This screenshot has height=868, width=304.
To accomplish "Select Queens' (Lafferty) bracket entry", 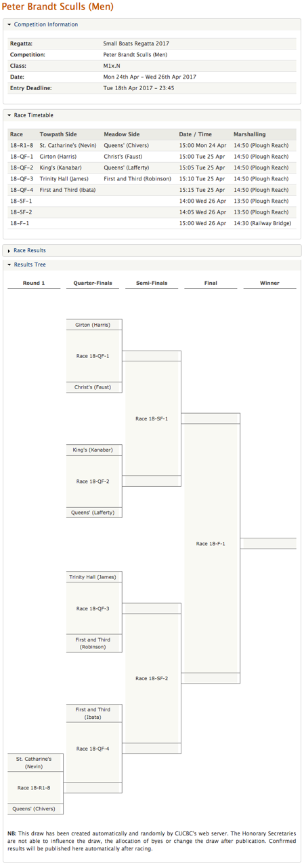I will tap(93, 513).
